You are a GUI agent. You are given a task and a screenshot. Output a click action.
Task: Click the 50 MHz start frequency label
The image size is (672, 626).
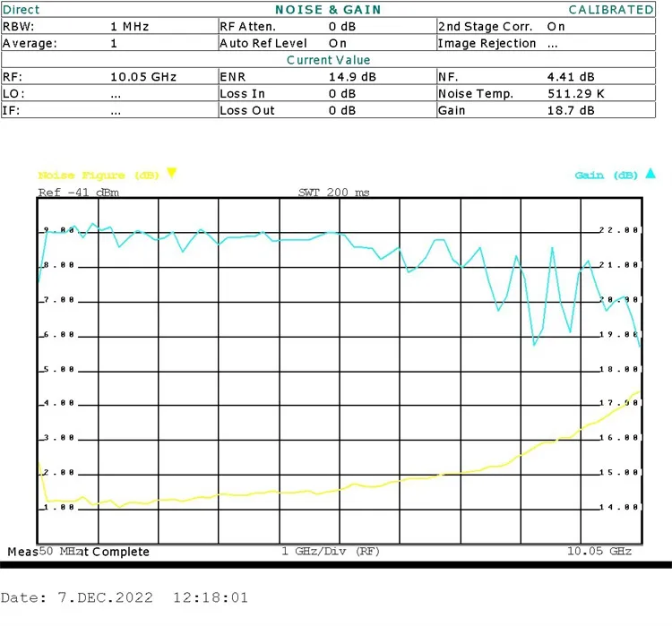coord(60,551)
